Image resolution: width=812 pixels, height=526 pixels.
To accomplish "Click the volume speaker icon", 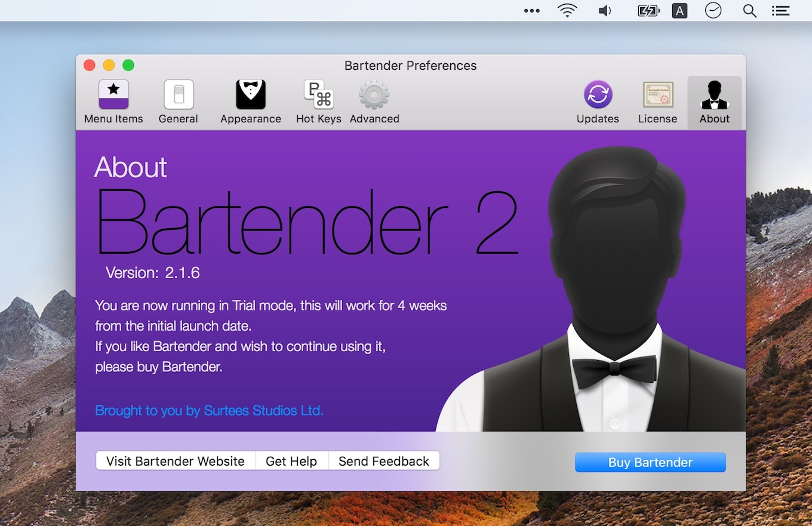I will tap(605, 11).
